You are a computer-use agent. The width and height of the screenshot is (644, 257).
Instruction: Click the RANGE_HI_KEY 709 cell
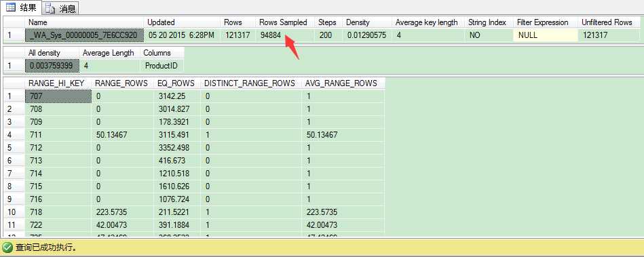tap(58, 122)
